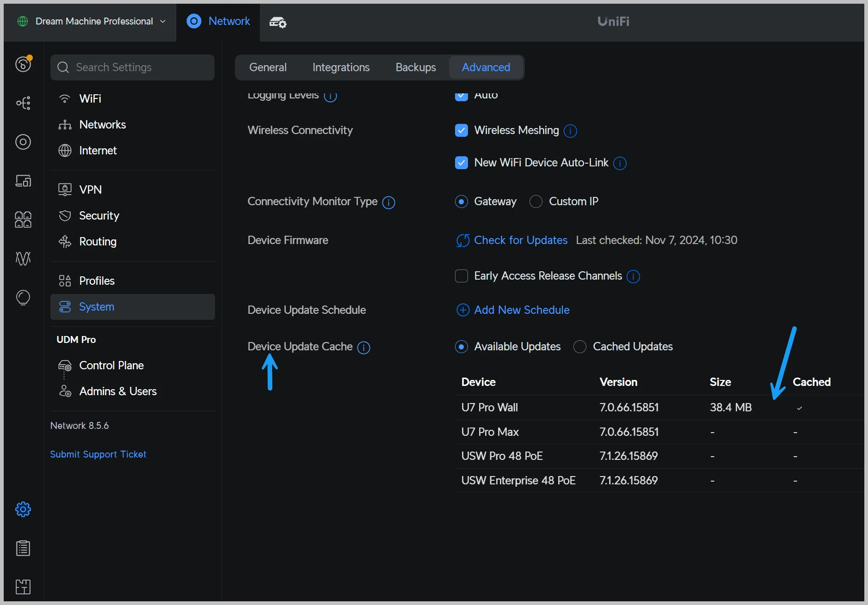
Task: Open the System Log list icon
Action: 23,548
